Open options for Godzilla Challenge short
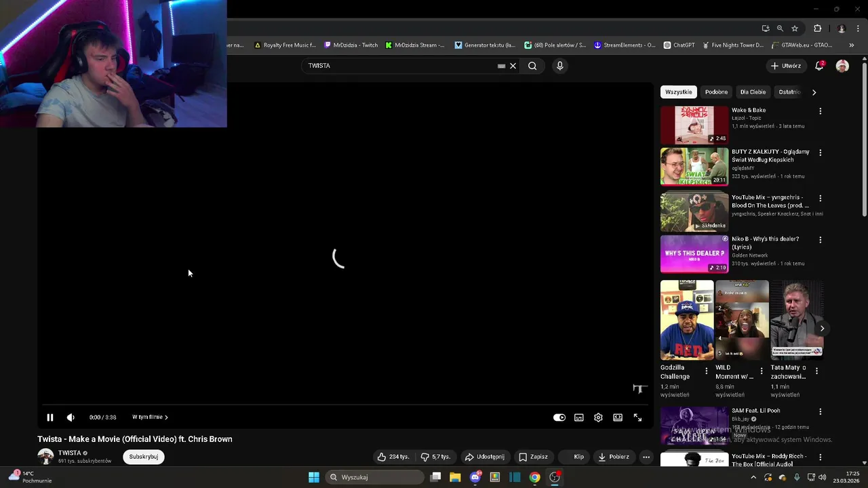The height and width of the screenshot is (488, 868). point(706,371)
